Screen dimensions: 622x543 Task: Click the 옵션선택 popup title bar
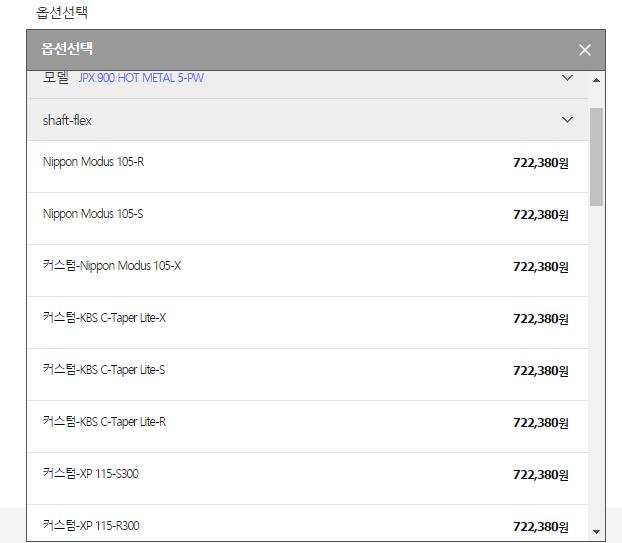(x=300, y=50)
